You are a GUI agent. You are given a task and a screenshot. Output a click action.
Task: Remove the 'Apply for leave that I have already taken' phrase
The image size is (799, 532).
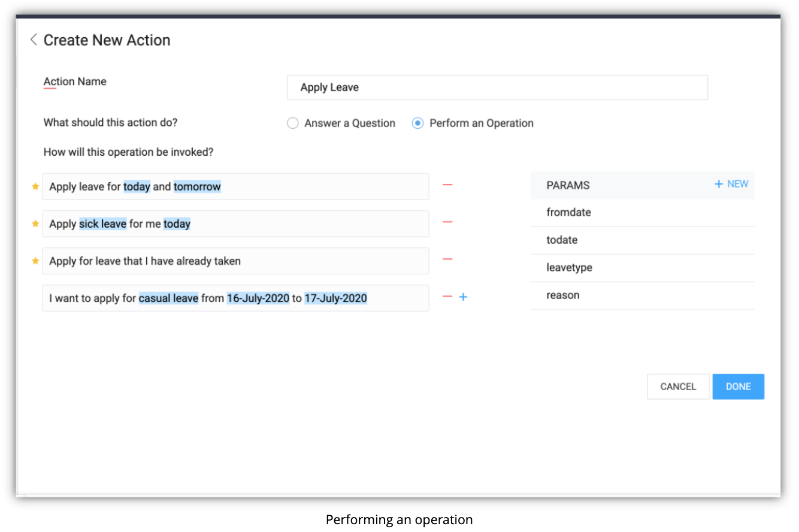click(447, 259)
